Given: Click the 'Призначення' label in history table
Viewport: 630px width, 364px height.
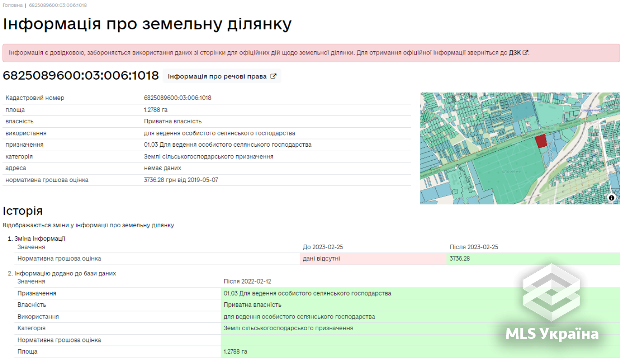Looking at the screenshot, I should tap(37, 293).
